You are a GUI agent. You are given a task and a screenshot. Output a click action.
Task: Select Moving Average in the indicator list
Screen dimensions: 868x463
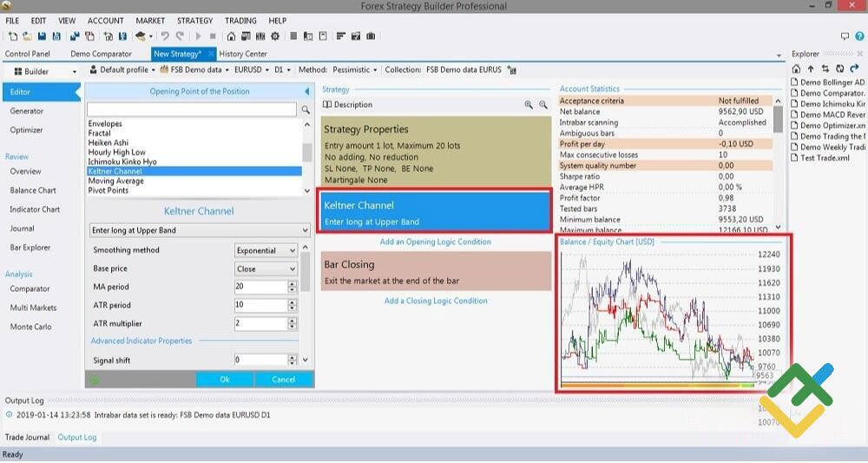[116, 181]
